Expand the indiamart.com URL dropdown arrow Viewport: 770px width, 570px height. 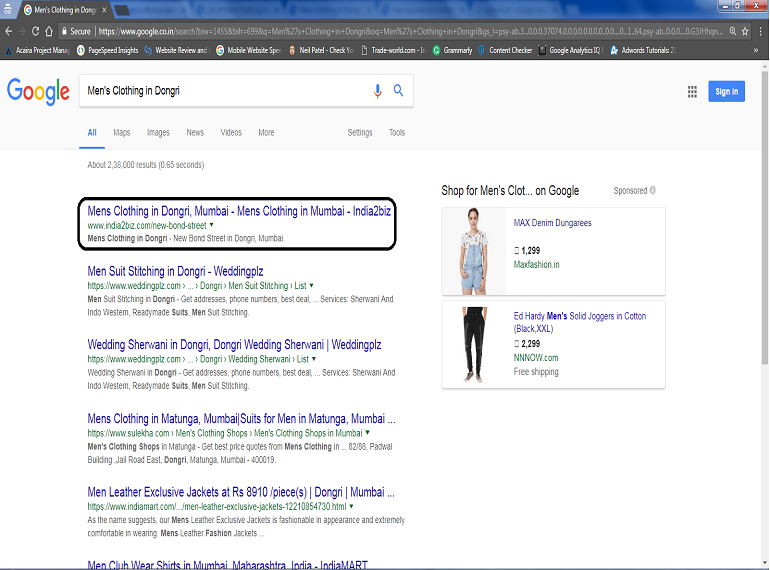pyautogui.click(x=351, y=506)
